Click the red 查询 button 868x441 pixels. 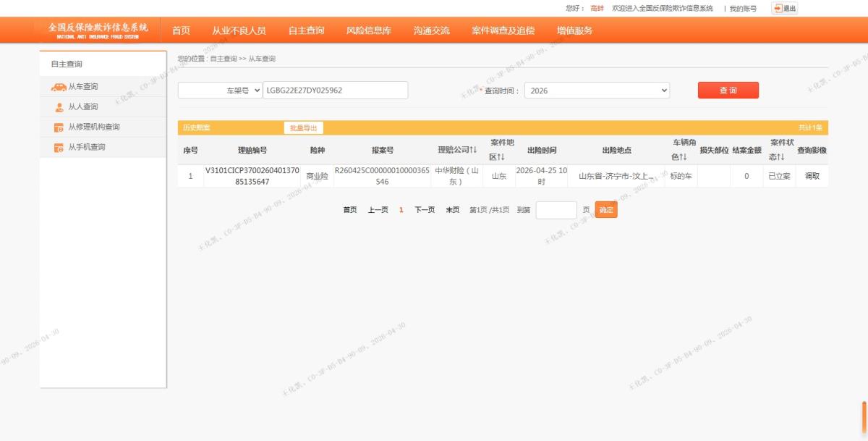(x=728, y=91)
